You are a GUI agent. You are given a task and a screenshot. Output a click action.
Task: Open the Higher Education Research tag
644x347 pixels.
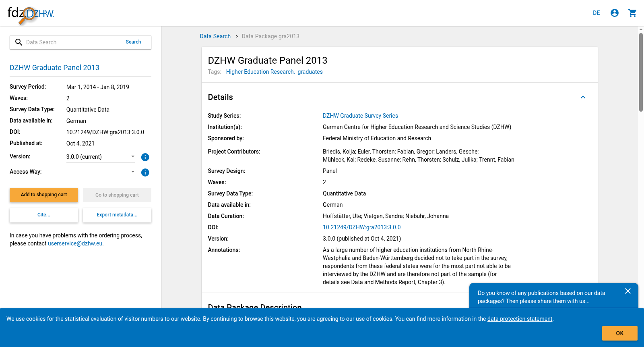click(x=260, y=72)
